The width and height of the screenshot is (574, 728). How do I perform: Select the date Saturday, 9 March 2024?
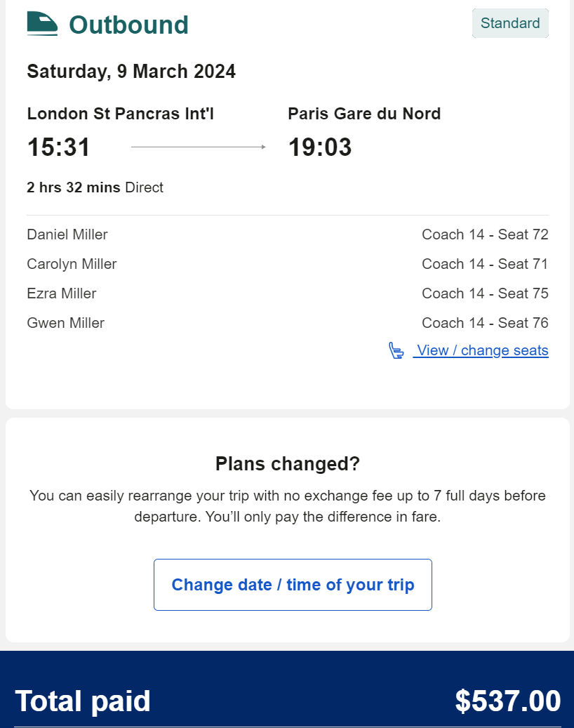tap(131, 72)
